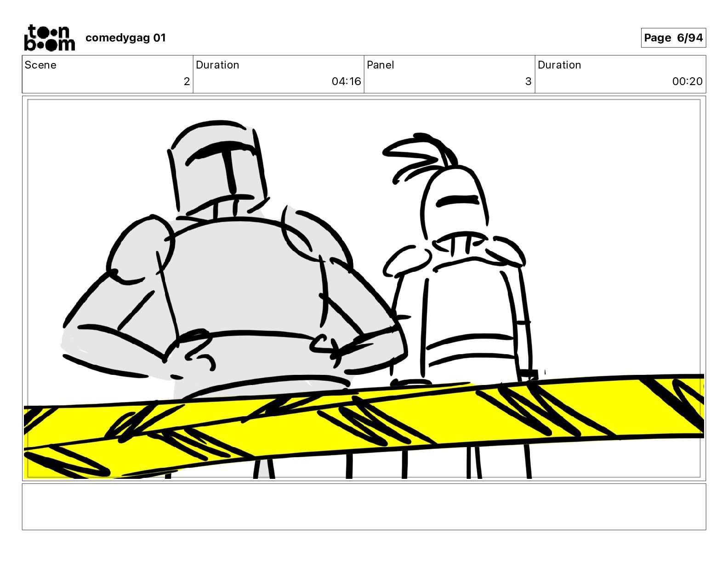Click the 'Panel' header label

[x=381, y=65]
